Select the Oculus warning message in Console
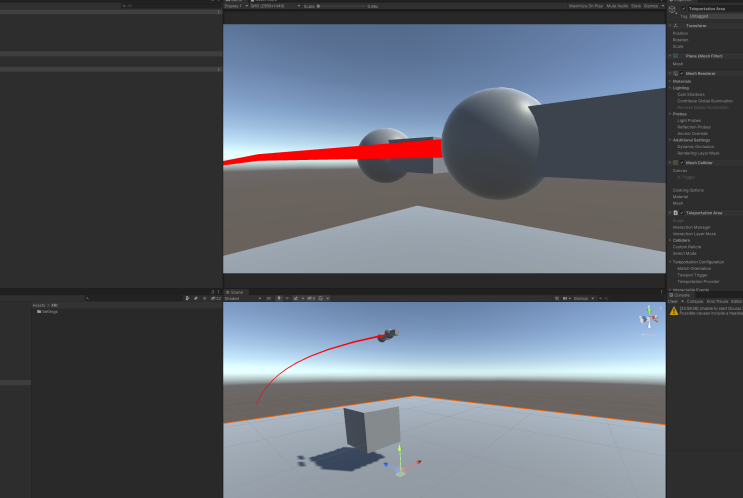This screenshot has width=743, height=498. click(x=705, y=311)
